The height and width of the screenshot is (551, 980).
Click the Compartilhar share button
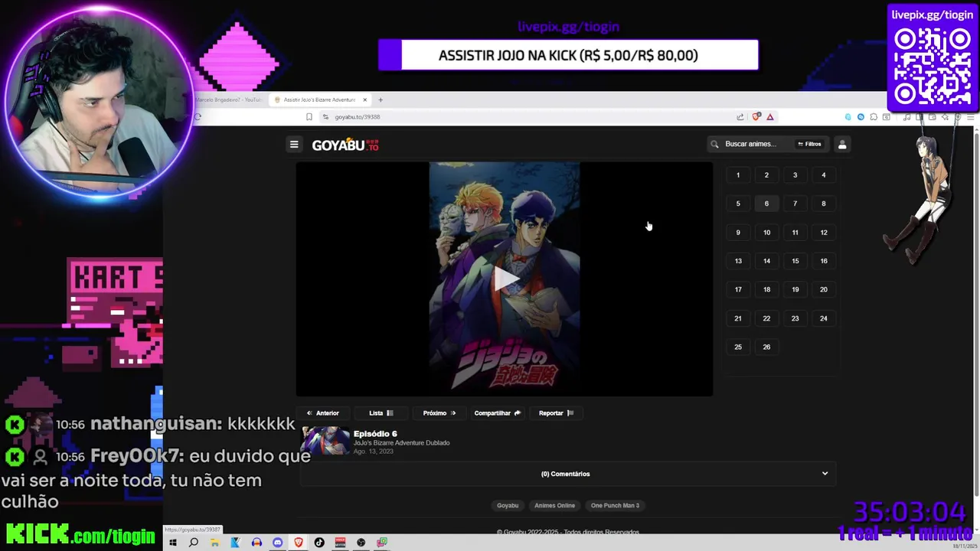497,413
